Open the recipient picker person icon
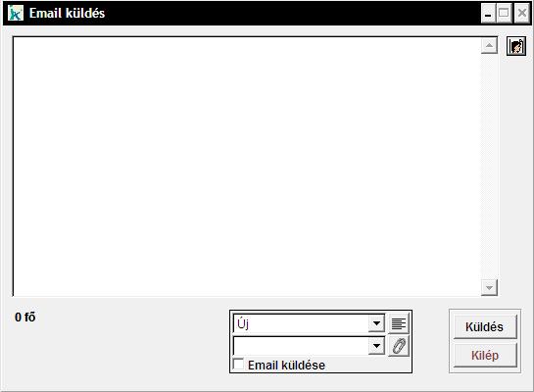 click(516, 46)
